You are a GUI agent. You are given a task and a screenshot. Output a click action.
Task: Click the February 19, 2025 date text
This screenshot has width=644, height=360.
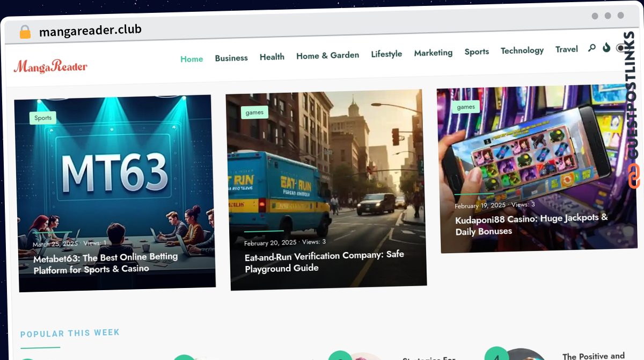click(x=480, y=205)
